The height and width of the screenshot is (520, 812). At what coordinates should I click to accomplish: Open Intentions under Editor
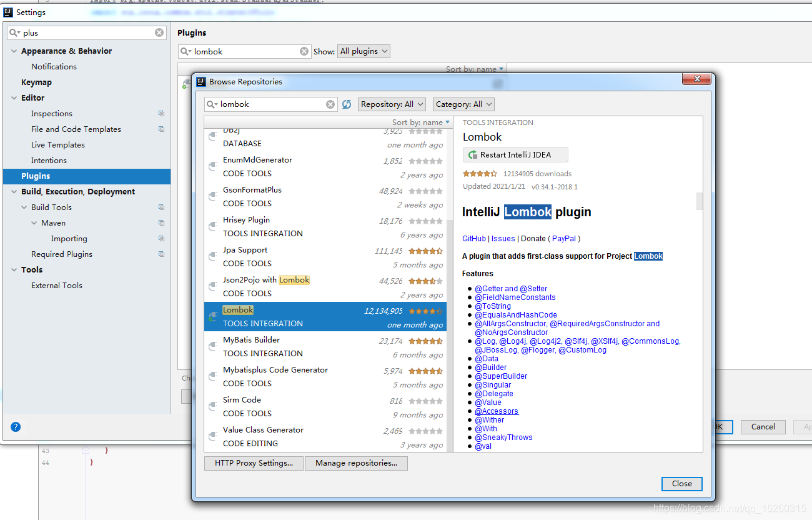pyautogui.click(x=49, y=161)
